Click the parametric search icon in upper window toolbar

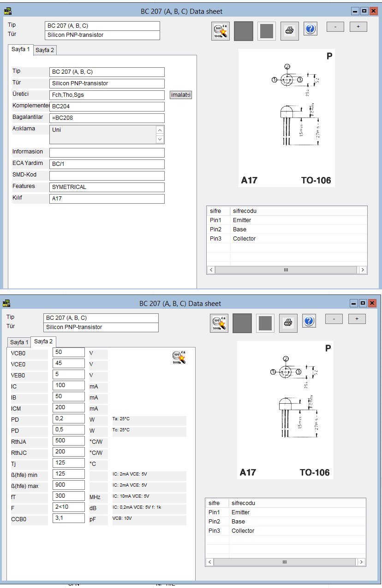(x=220, y=31)
